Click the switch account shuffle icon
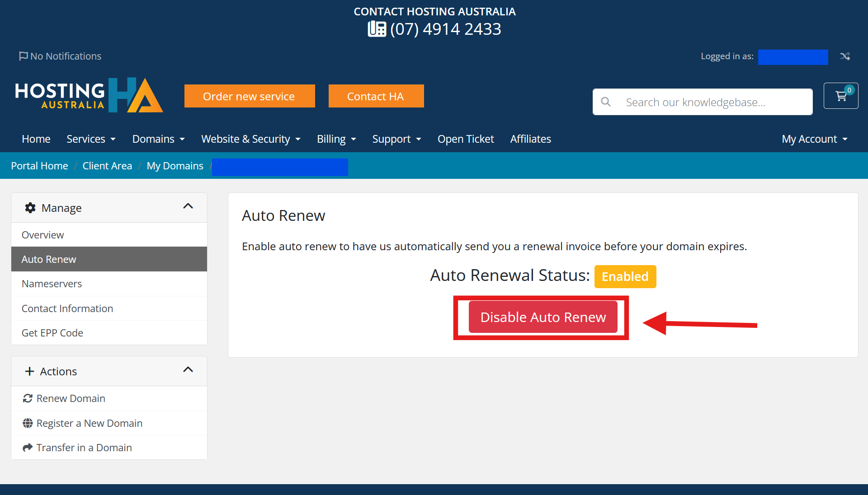868x495 pixels. pyautogui.click(x=845, y=56)
